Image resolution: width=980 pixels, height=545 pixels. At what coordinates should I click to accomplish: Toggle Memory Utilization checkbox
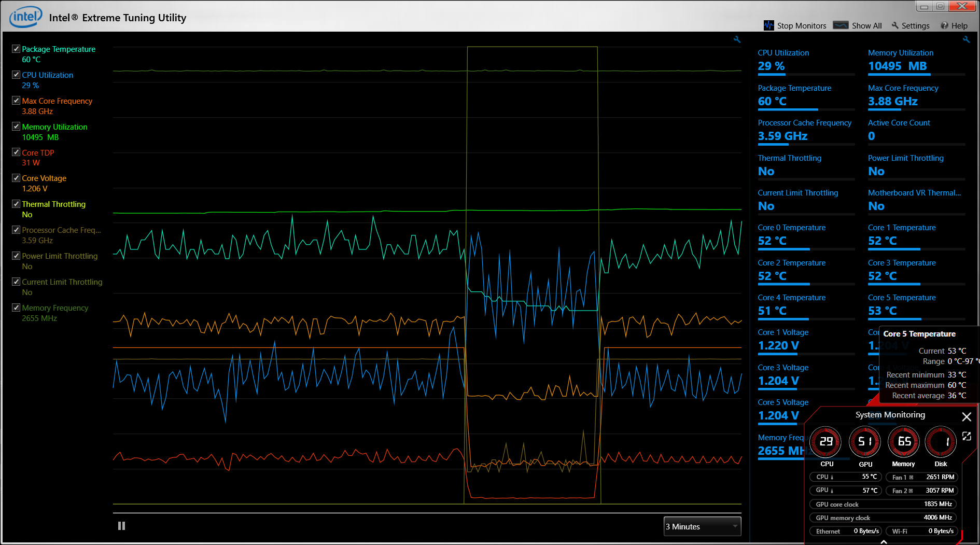point(16,126)
